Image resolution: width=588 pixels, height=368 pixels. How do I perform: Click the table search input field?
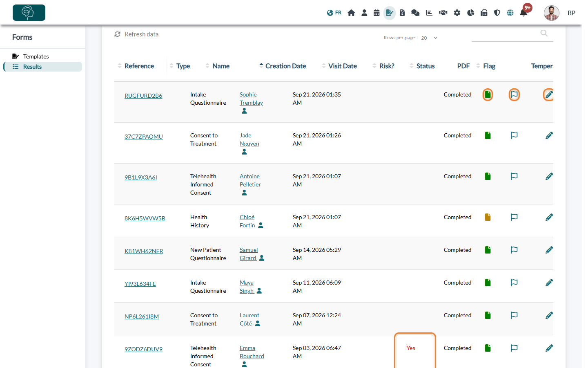(x=512, y=34)
